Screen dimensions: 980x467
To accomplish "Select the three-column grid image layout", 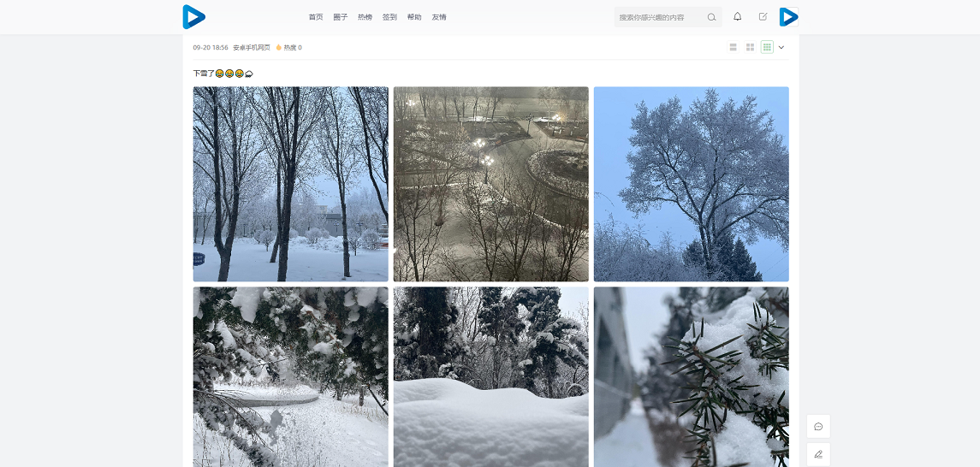I will (767, 47).
